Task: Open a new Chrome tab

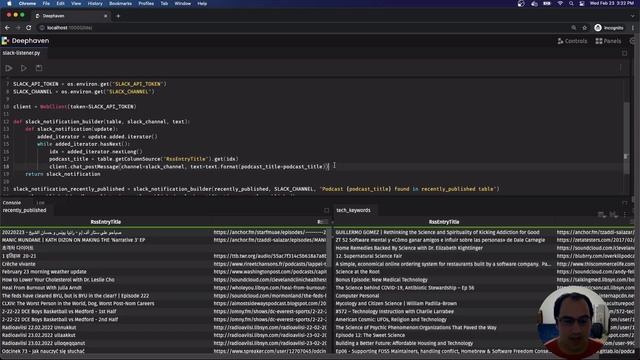Action: 118,16
